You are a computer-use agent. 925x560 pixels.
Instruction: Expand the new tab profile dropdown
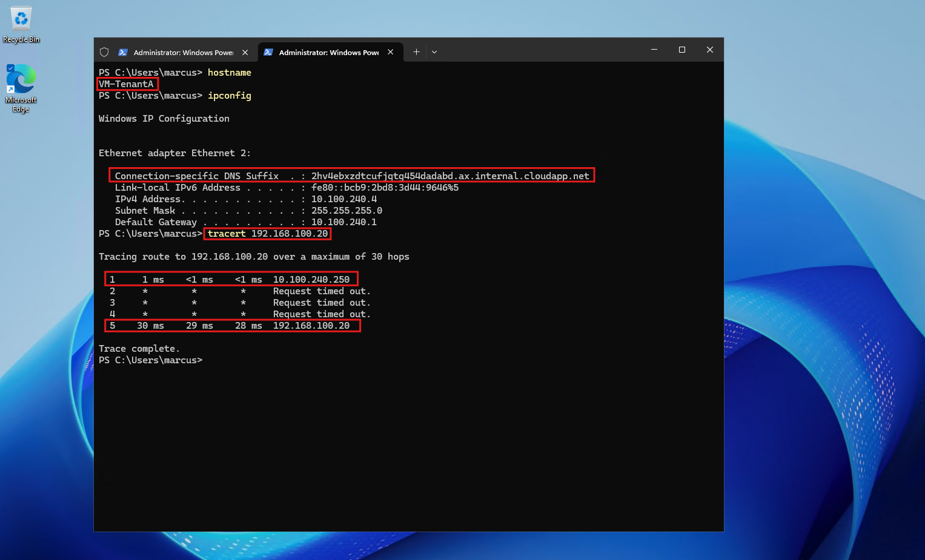pyautogui.click(x=434, y=52)
